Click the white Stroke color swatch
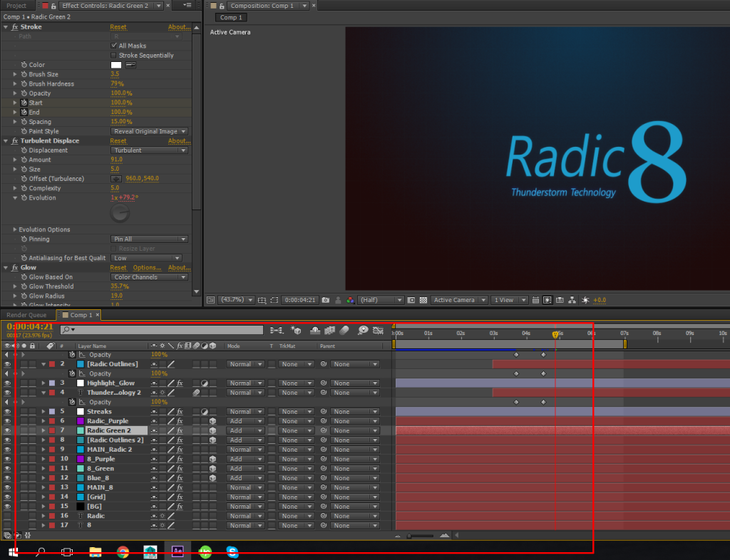Viewport: 730px width, 560px height. (116, 65)
